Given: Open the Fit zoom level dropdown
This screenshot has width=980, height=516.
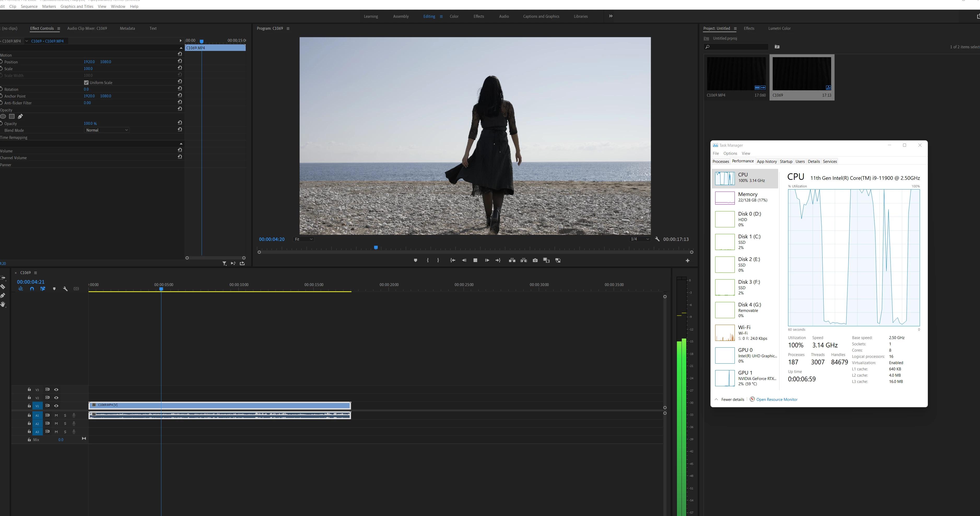Looking at the screenshot, I should (304, 239).
